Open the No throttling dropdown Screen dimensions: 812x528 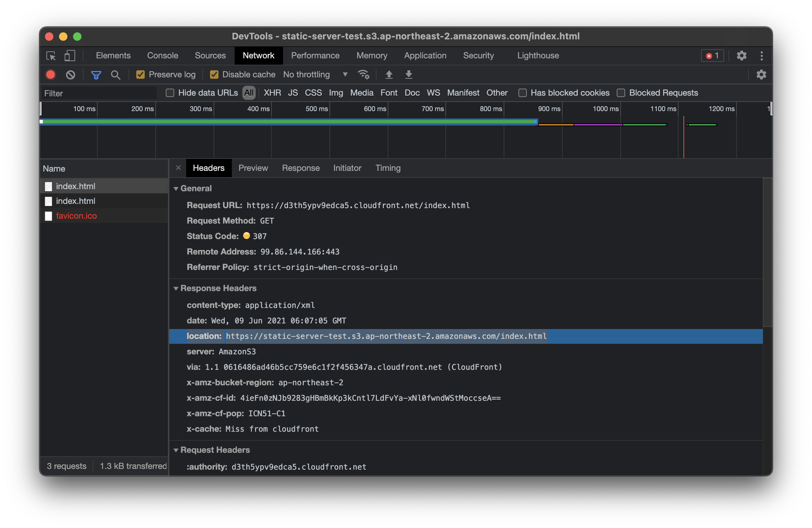pos(315,75)
